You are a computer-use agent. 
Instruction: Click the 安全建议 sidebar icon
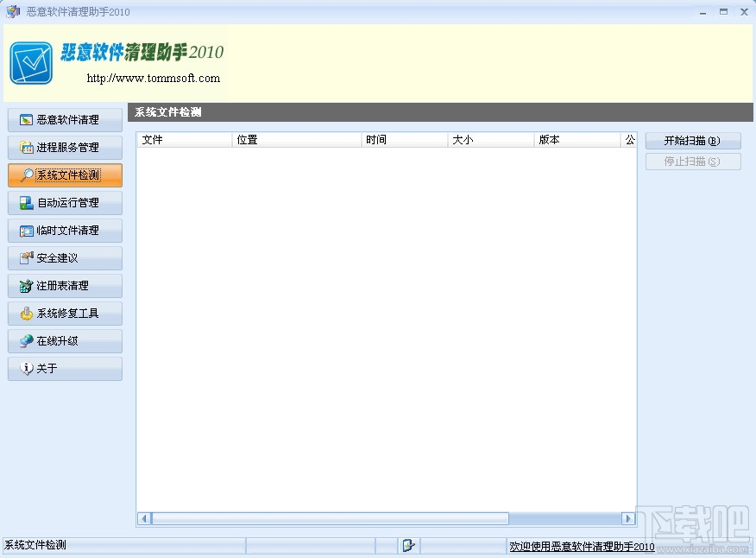pyautogui.click(x=26, y=258)
